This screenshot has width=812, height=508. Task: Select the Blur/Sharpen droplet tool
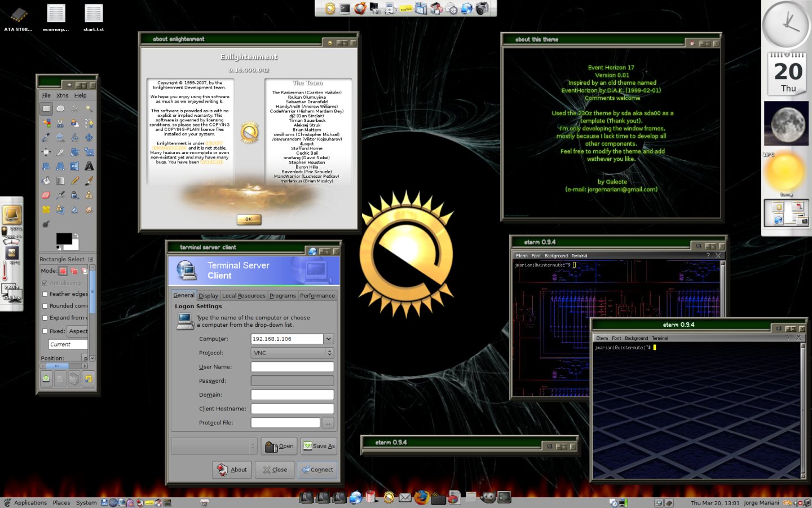pos(74,209)
